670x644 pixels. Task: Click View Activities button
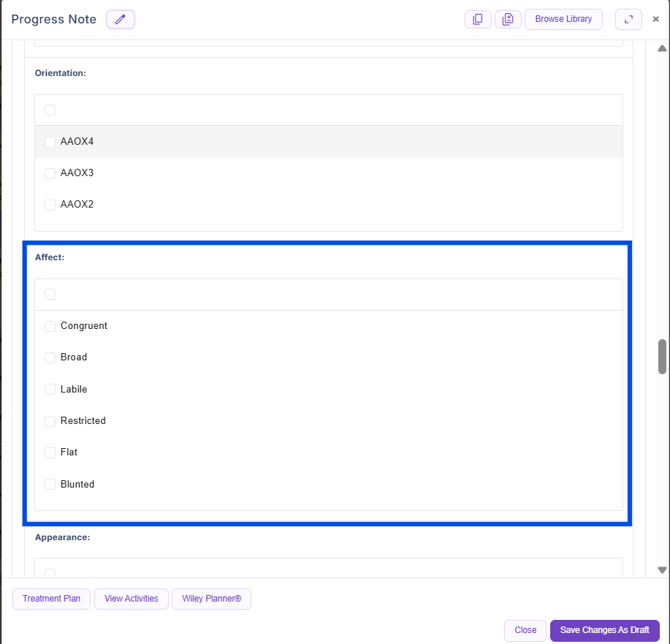[132, 599]
